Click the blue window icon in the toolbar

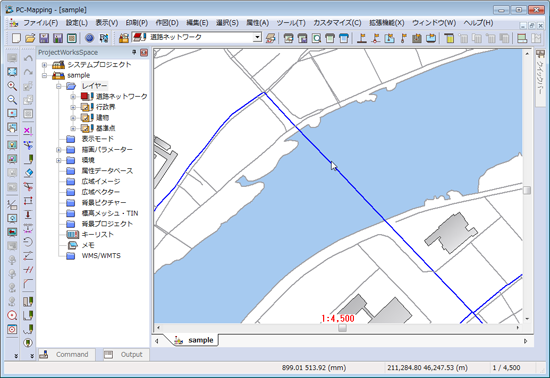tap(344, 38)
